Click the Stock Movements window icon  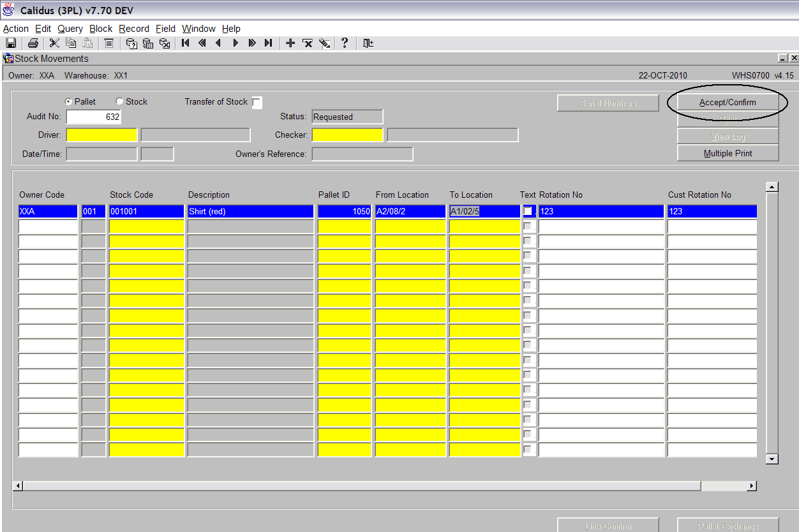click(8, 58)
